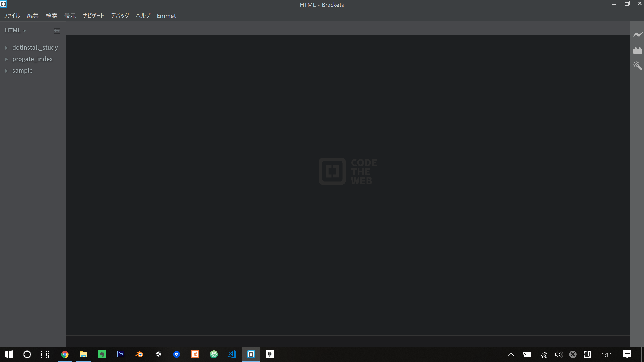644x362 pixels.
Task: Open the デバッグ menu
Action: 120,16
